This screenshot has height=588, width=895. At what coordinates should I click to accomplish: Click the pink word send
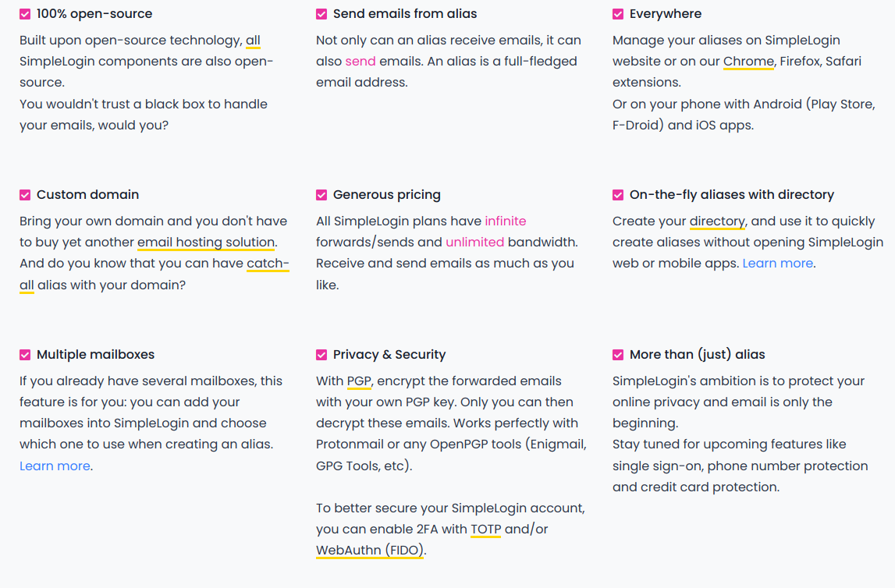tap(360, 62)
